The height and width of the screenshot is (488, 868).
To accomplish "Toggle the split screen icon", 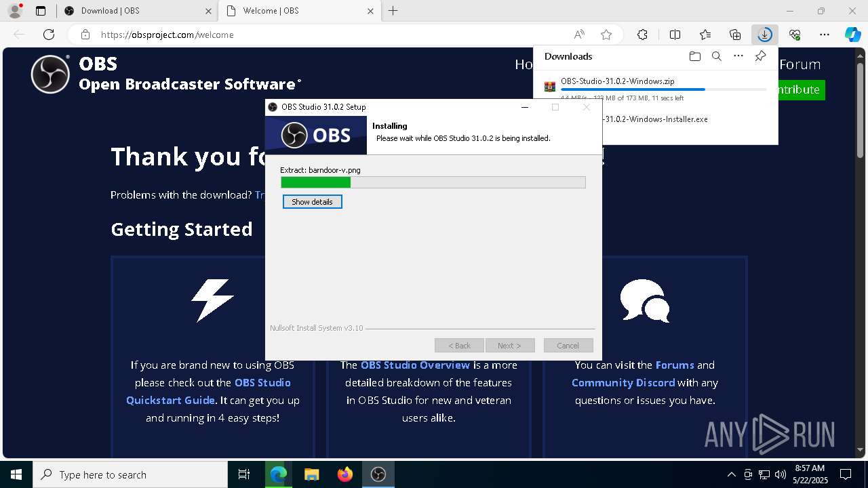I will 675,35.
